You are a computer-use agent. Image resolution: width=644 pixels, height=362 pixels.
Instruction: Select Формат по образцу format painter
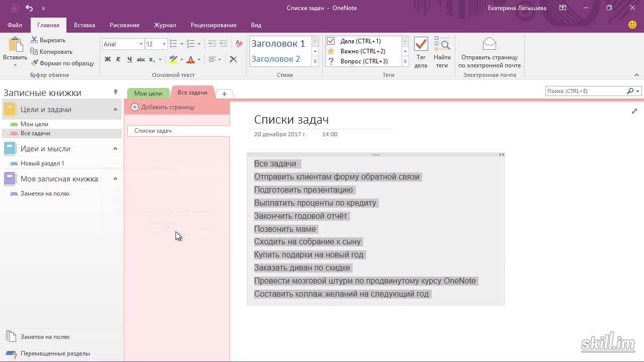[x=62, y=63]
